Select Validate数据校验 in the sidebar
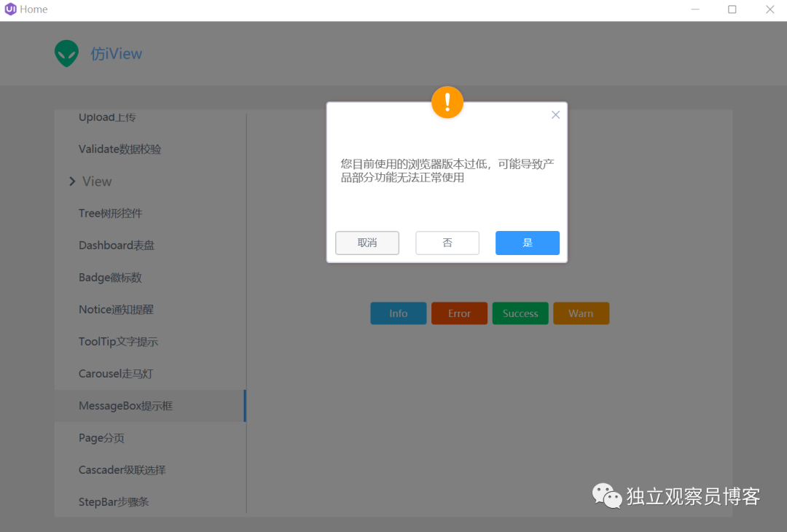The width and height of the screenshot is (787, 532). pyautogui.click(x=150, y=149)
